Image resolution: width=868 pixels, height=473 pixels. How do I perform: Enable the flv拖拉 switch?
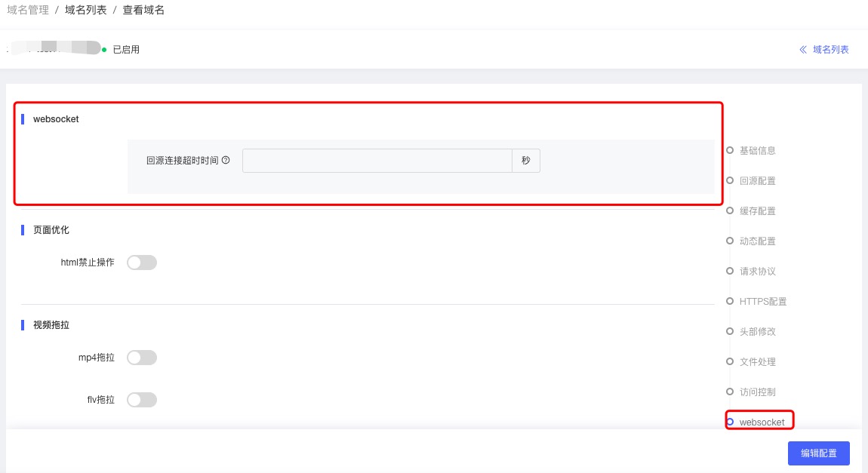(142, 400)
